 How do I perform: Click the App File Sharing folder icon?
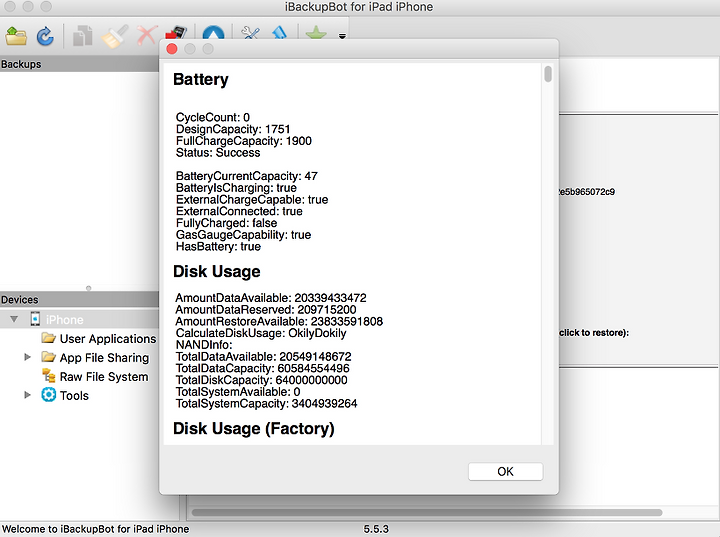(48, 357)
